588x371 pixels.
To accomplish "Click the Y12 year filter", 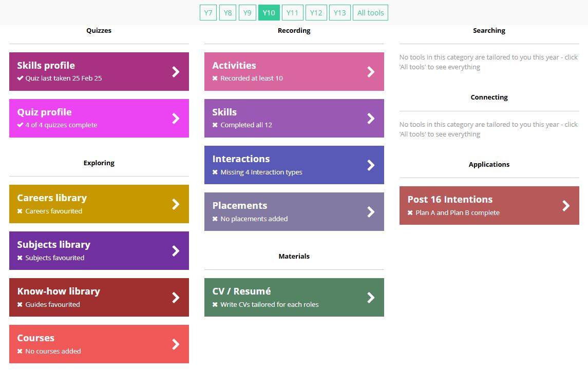I will [x=316, y=13].
